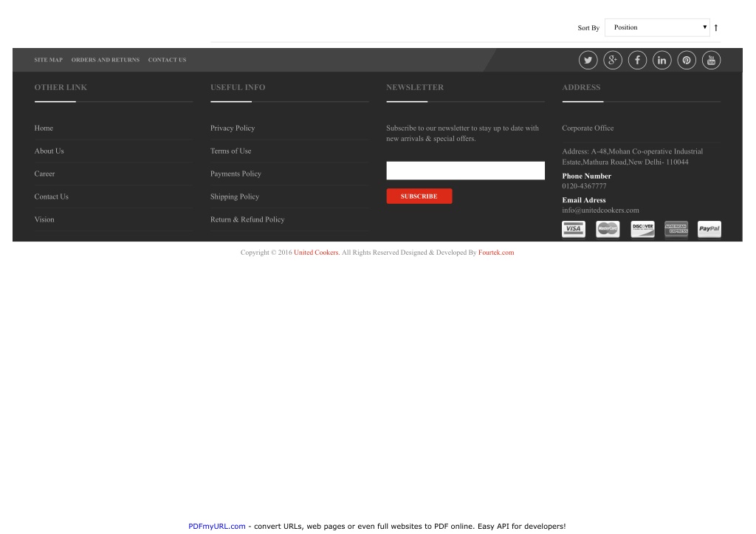Open Contact Us in top footer bar

pyautogui.click(x=167, y=60)
